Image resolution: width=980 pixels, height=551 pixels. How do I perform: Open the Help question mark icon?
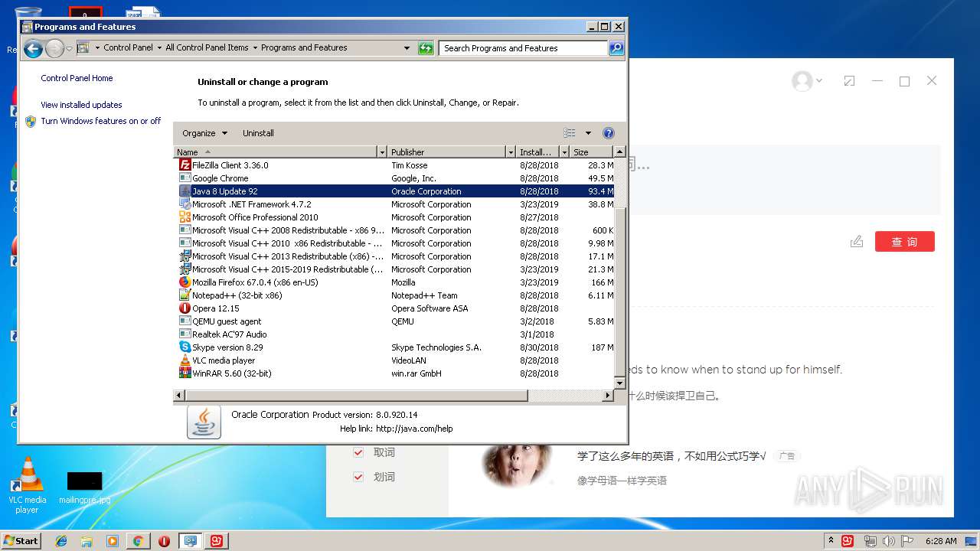pos(609,133)
